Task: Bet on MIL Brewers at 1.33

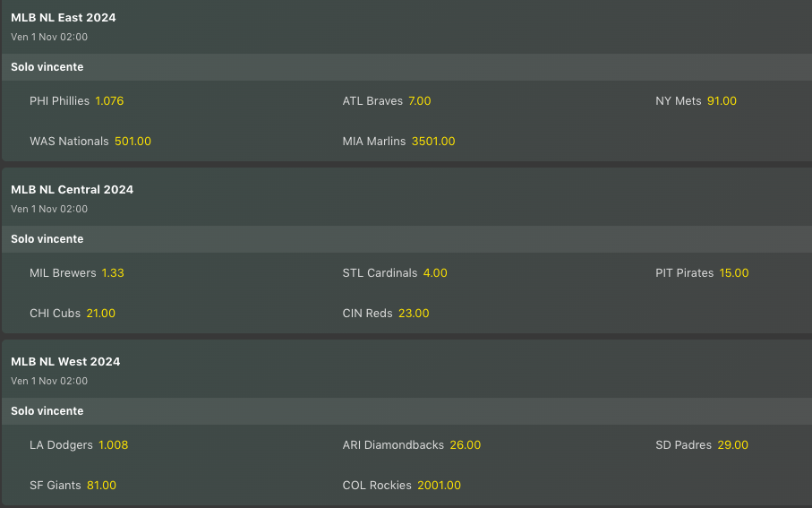Action: [113, 273]
